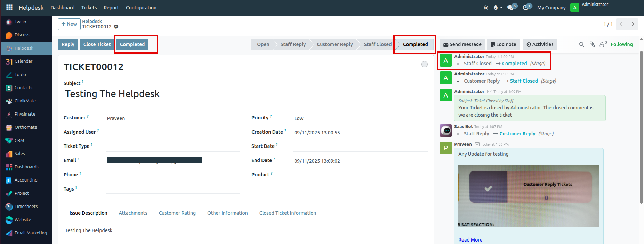Open the Configuration menu
Image resolution: width=644 pixels, height=244 pixels.
point(141,8)
